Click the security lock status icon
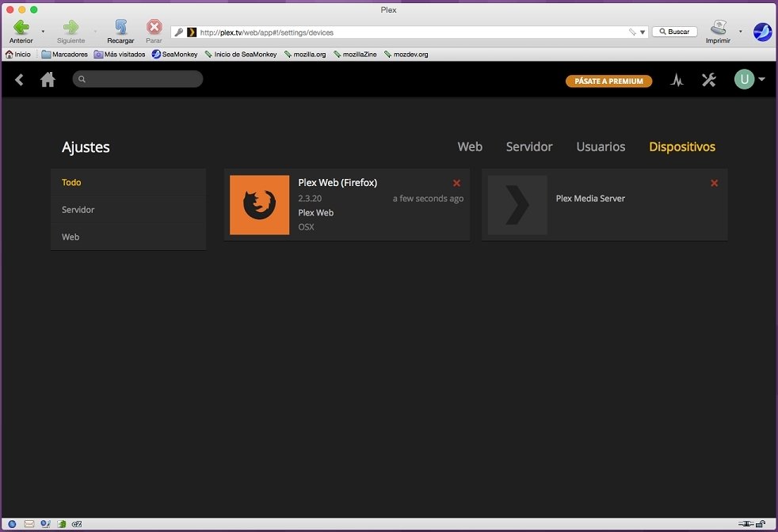 tap(760, 524)
